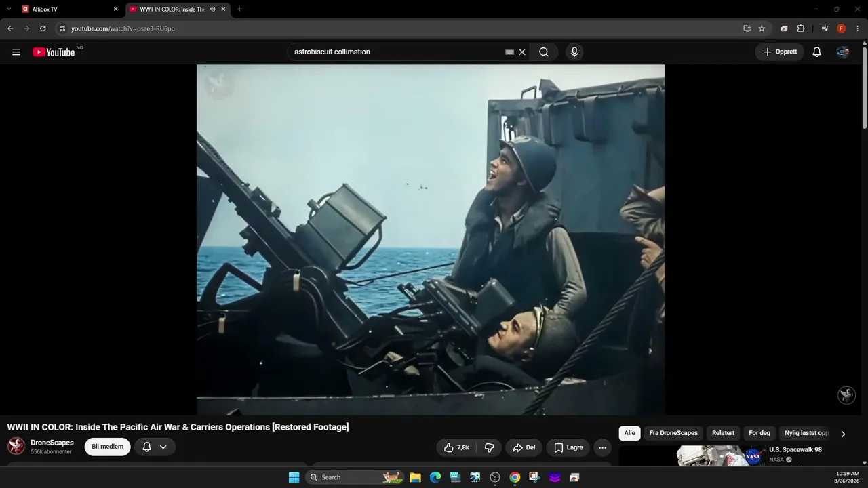Open the YouTube guide hamburger menu
This screenshot has width=868, height=488.
tap(16, 52)
